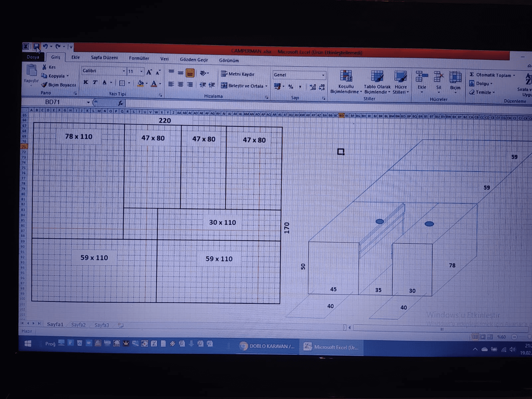Click the increase decimal icon
The width and height of the screenshot is (532, 399).
(x=313, y=87)
